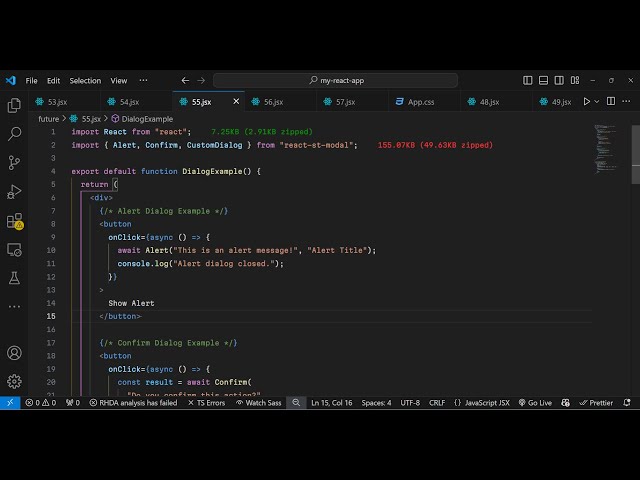
Task: Open the Explorer view in activity bar
Action: (14, 105)
